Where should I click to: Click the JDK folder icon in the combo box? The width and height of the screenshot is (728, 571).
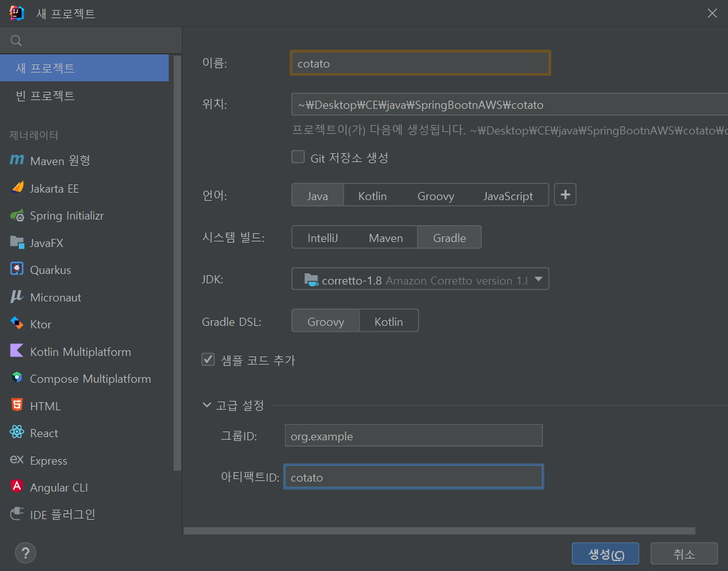click(311, 280)
